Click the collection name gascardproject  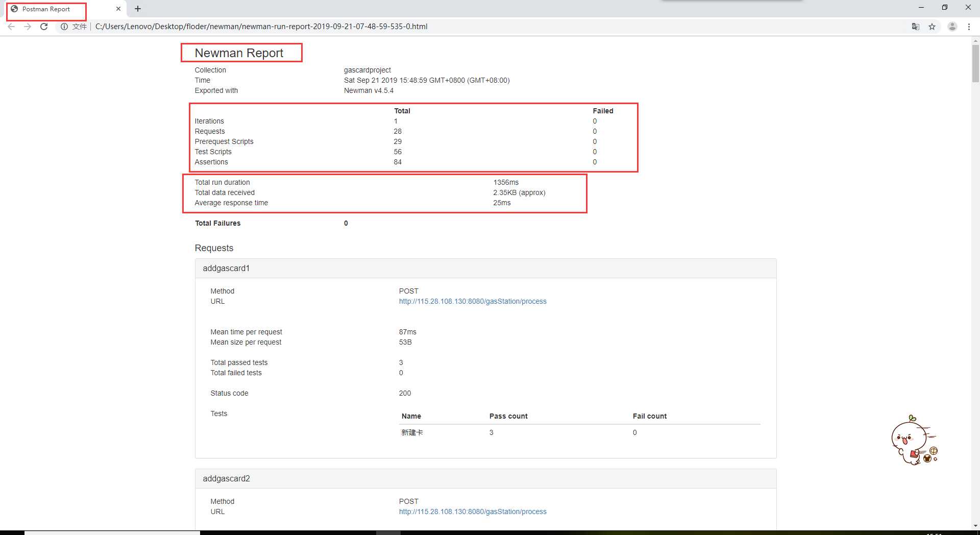pos(367,70)
